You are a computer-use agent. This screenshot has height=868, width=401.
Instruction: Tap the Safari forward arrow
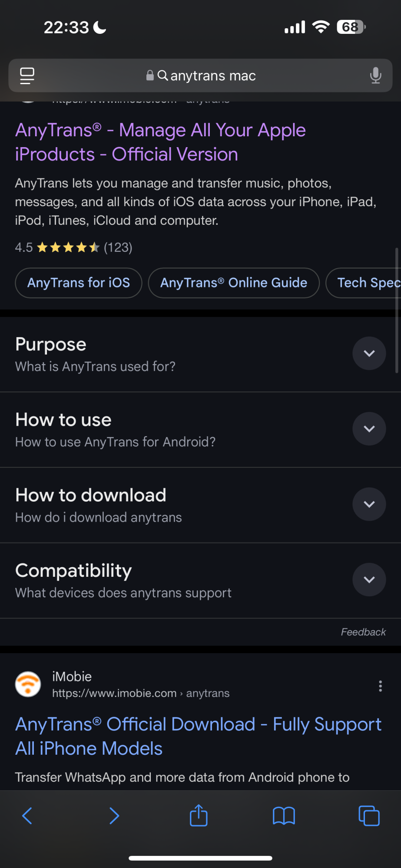pyautogui.click(x=114, y=816)
